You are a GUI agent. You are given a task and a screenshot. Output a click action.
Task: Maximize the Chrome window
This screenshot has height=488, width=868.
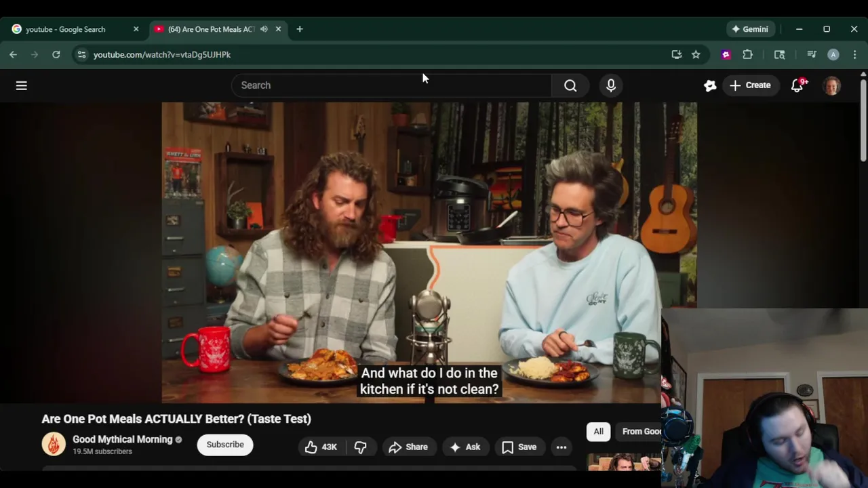click(x=827, y=29)
